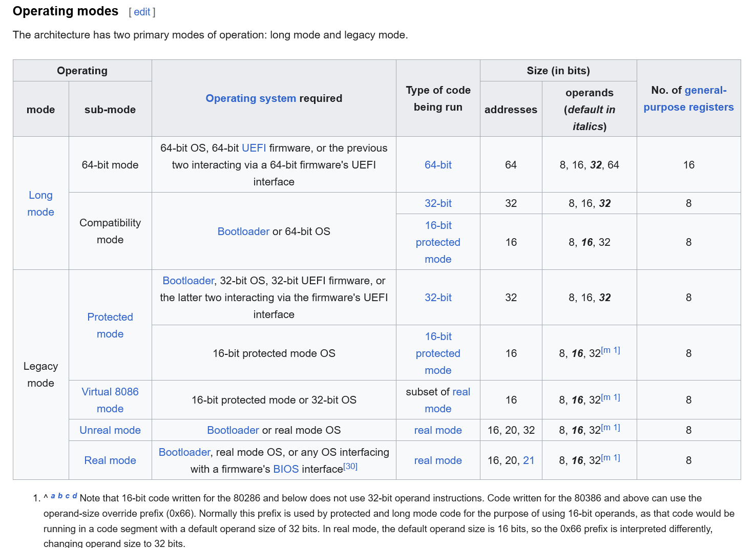This screenshot has height=548, width=756.
Task: Select the 'addresses' column header
Action: (x=511, y=110)
